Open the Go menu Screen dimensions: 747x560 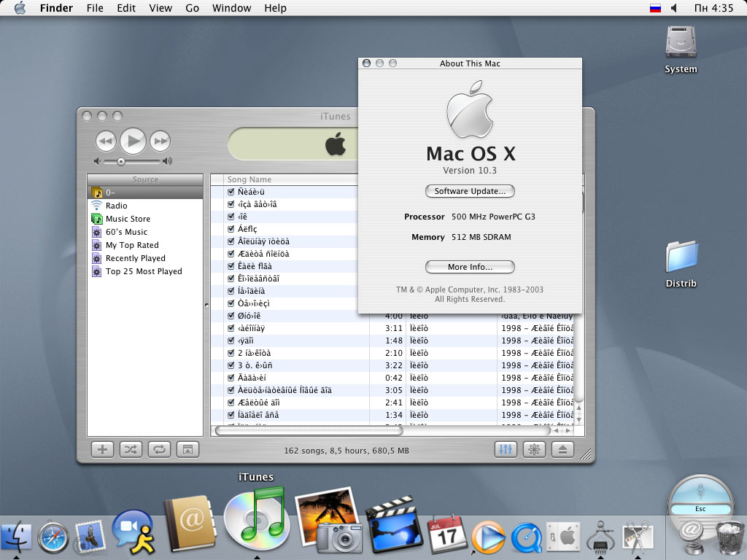pyautogui.click(x=192, y=8)
